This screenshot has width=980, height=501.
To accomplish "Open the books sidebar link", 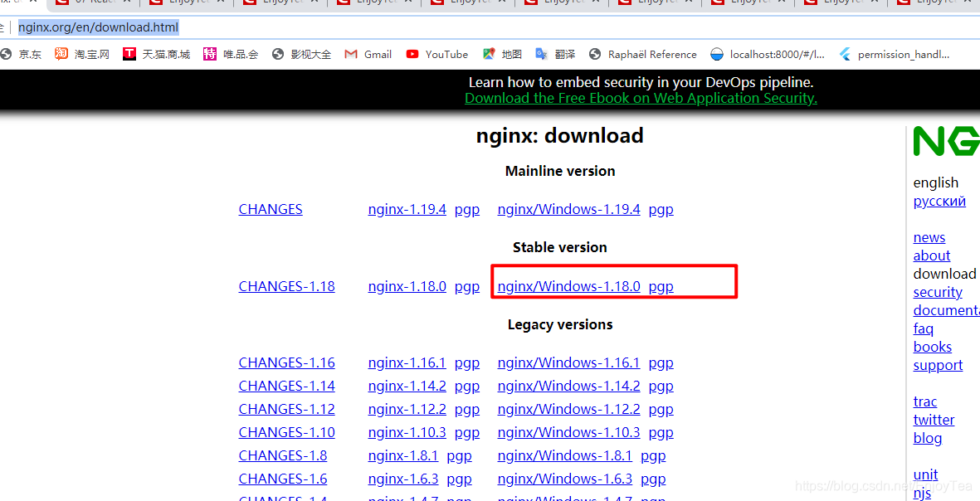I will [932, 347].
